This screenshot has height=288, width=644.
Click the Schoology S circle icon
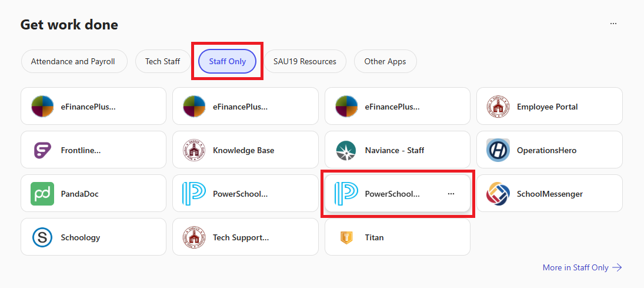(42, 237)
